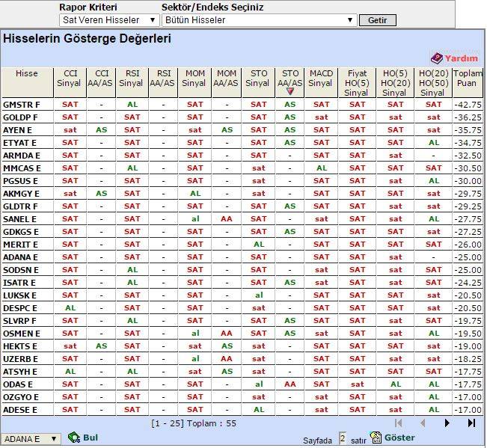Sort by the RSI Sinyal column header
The image size is (487, 448).
132,79
